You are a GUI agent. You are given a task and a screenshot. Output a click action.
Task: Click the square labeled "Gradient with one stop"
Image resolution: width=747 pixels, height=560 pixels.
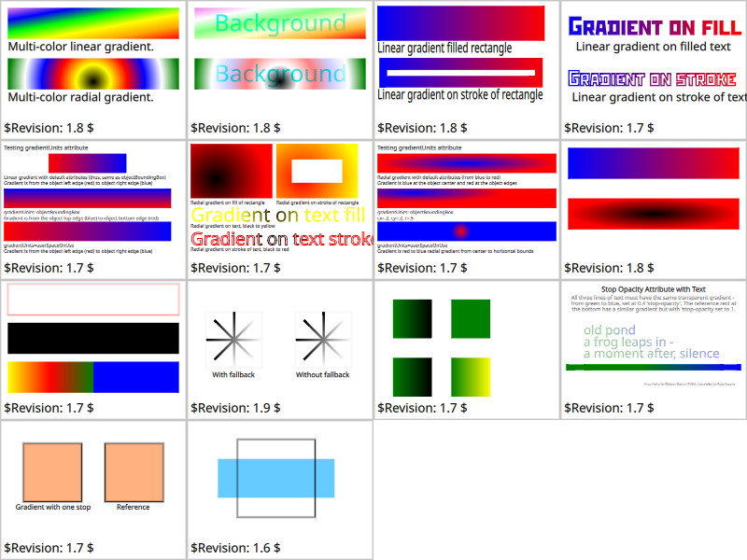pos(52,471)
